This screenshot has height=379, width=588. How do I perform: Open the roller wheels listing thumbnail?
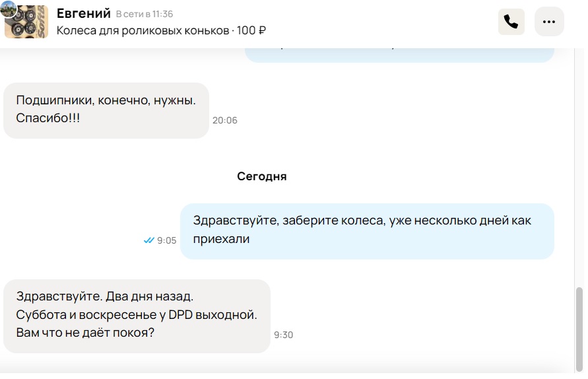(x=27, y=22)
